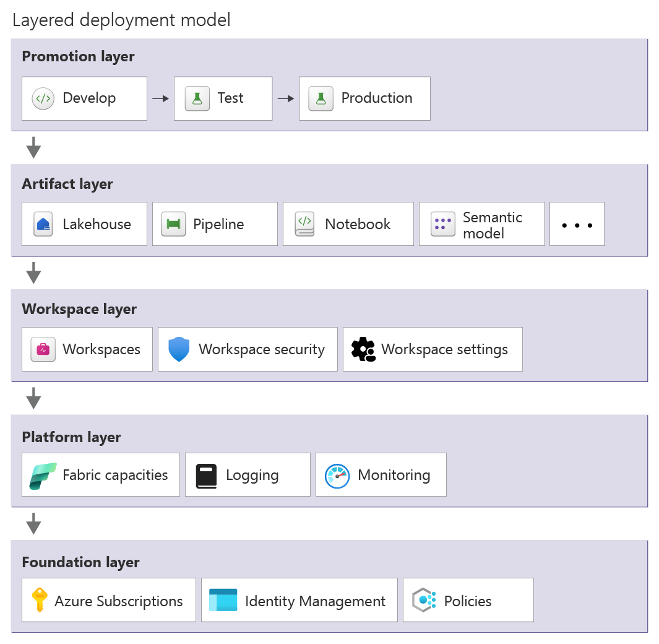
Task: Click the Lakehouse label
Action: 97,224
